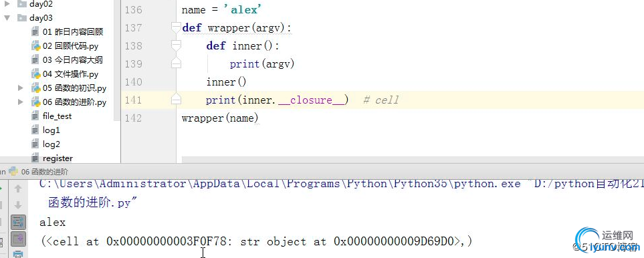644x258 pixels.
Task: Expand the day02 folder arrow
Action: (7, 5)
